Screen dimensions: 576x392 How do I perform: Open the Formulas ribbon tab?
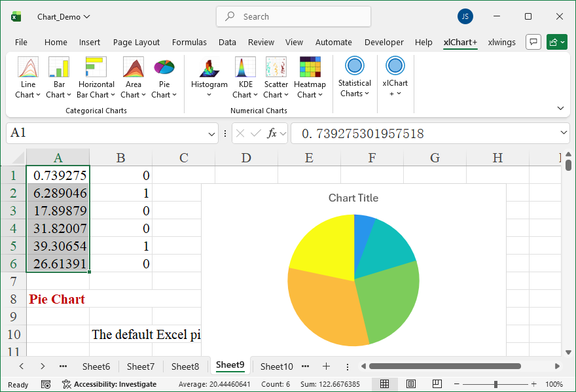189,42
